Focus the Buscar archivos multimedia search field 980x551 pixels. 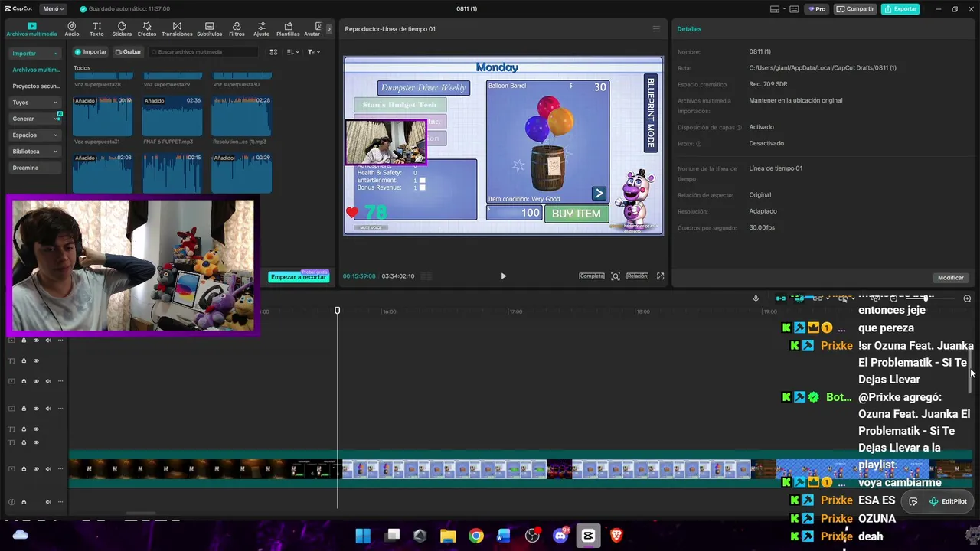(204, 52)
